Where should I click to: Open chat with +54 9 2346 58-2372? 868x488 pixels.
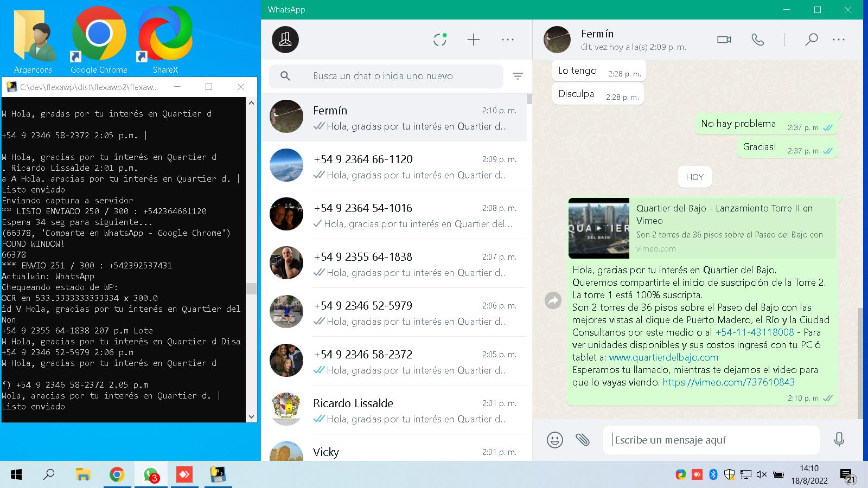tap(394, 361)
